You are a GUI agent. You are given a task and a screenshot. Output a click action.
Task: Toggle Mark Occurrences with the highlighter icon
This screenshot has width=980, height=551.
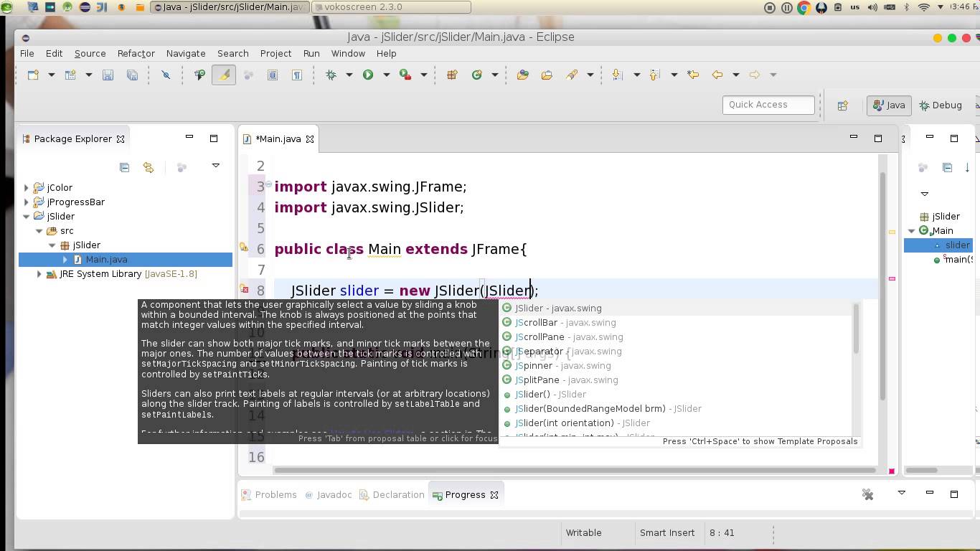click(224, 74)
